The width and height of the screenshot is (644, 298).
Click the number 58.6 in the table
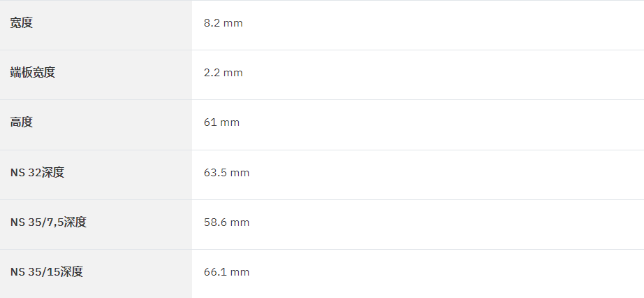(215, 222)
